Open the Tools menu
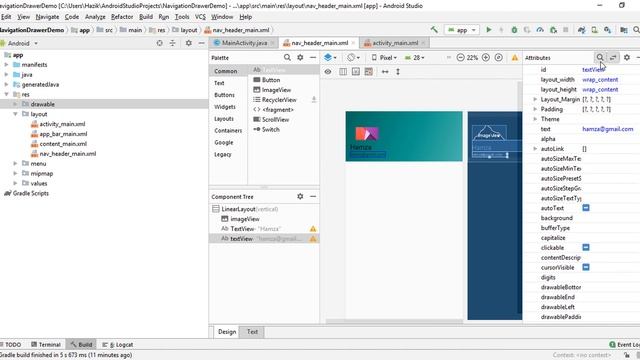The width and height of the screenshot is (640, 360). (182, 17)
